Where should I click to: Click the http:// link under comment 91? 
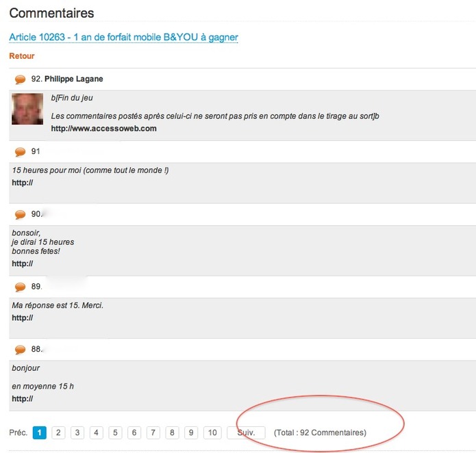coord(23,183)
